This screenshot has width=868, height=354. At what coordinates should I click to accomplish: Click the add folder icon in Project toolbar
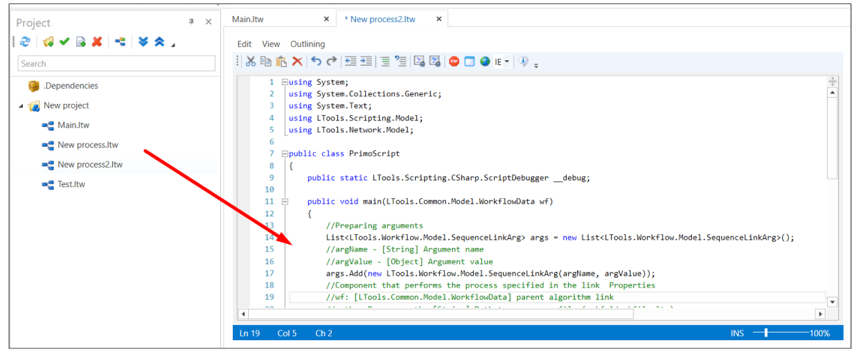(x=48, y=42)
